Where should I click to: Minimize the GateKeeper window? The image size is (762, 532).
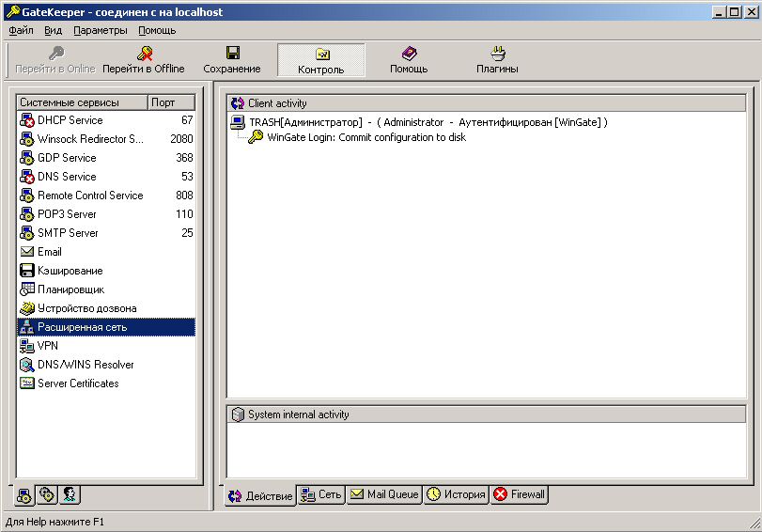720,11
